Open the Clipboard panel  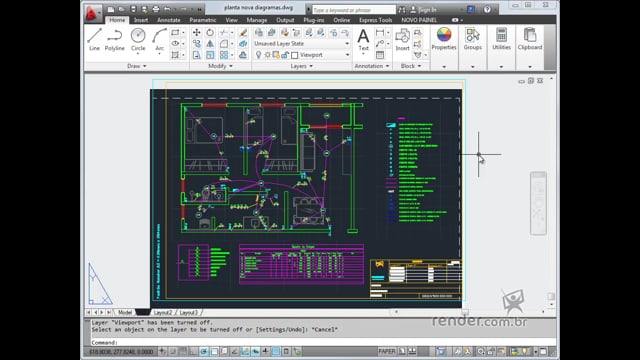pos(530,40)
